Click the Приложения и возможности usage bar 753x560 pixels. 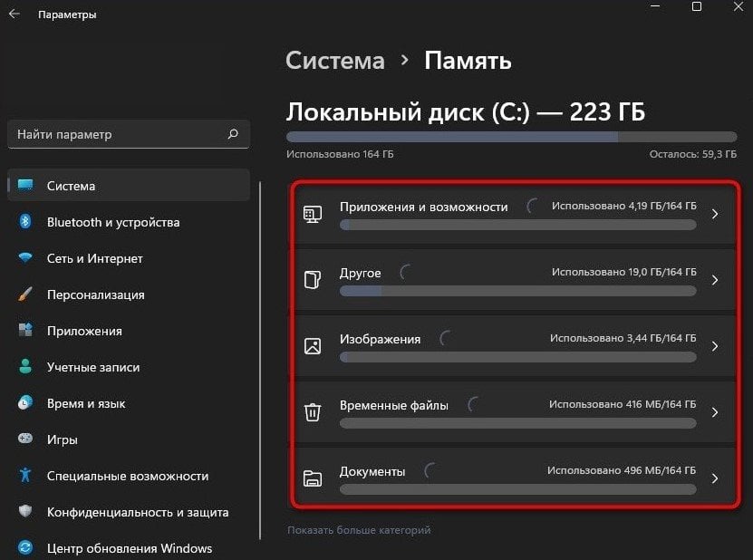[x=517, y=225]
